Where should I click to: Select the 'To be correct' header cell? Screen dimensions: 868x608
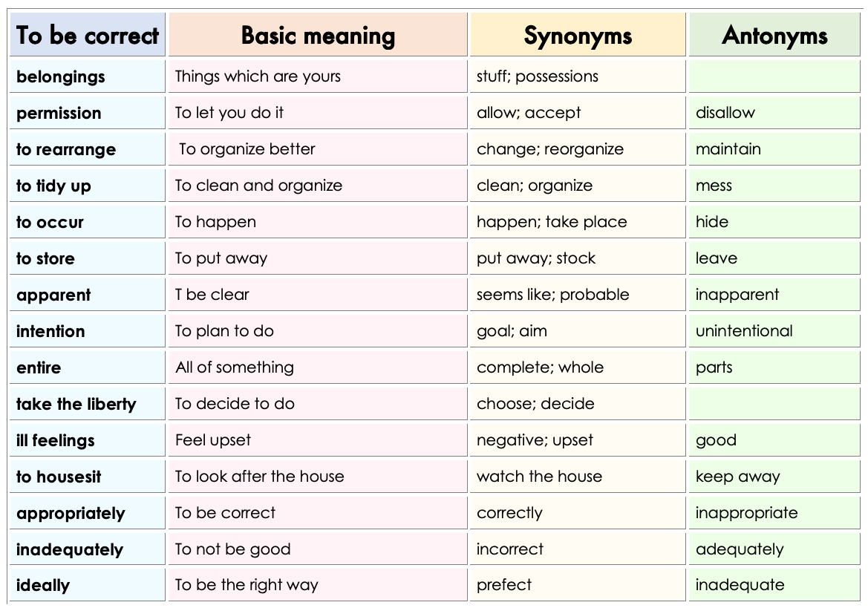pos(88,34)
